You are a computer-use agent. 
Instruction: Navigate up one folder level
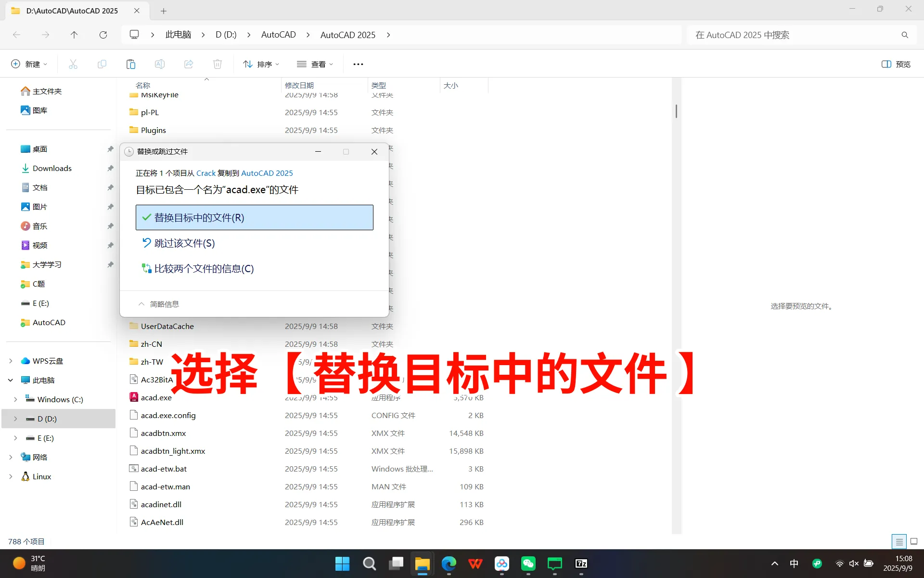point(74,35)
